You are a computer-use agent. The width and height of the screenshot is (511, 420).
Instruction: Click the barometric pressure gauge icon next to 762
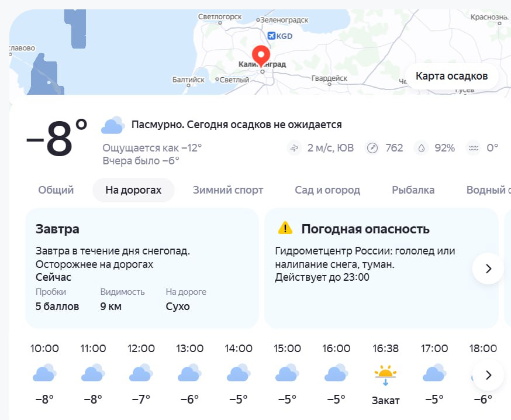(372, 148)
